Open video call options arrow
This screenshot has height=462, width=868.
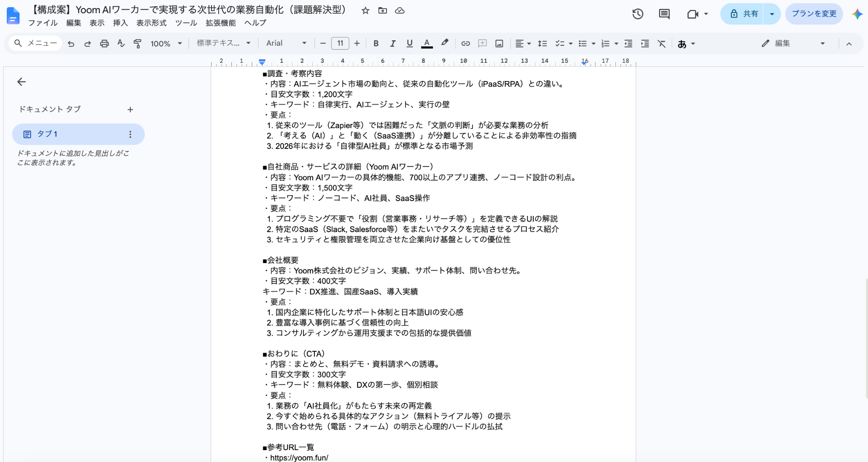tap(706, 14)
